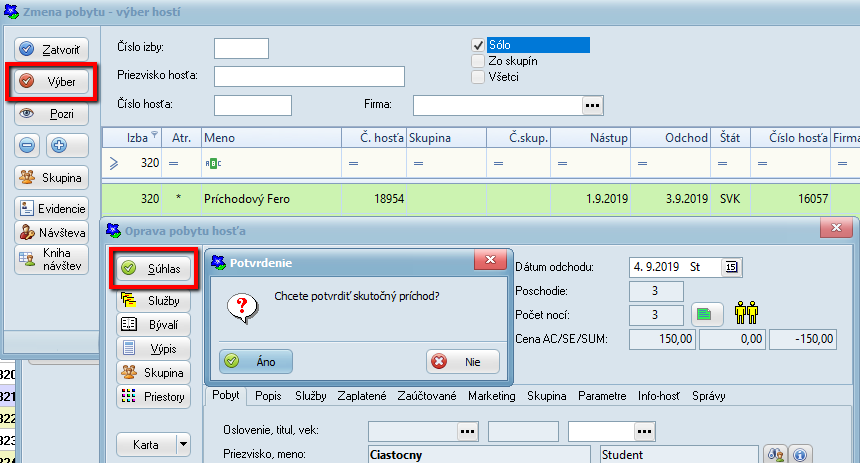This screenshot has width=860, height=463.
Task: Open calendar picker for Dátum odchodu
Action: [x=731, y=267]
